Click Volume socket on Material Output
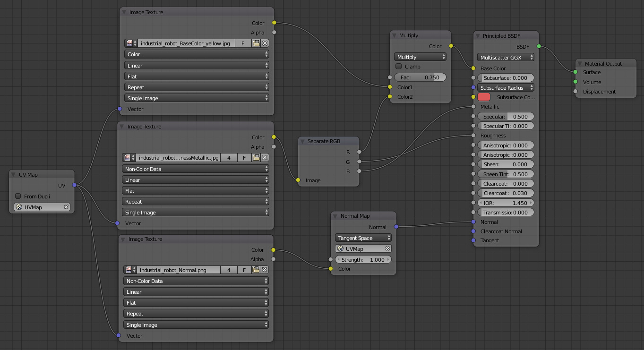644x350 pixels. [575, 82]
